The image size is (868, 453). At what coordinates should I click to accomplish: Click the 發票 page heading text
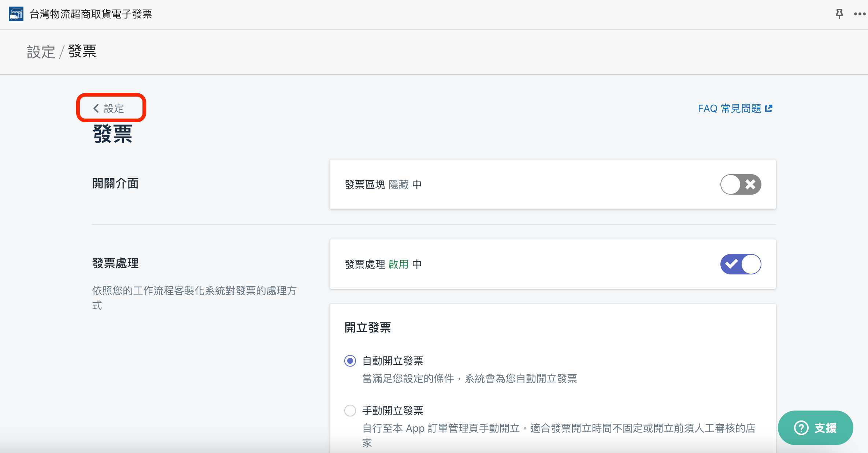tap(112, 134)
